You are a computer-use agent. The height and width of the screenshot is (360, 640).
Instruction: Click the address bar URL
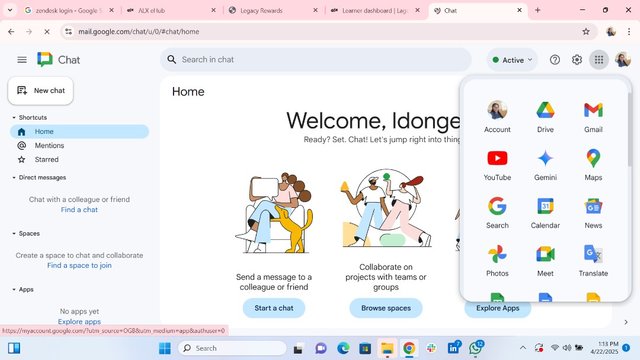tap(139, 31)
